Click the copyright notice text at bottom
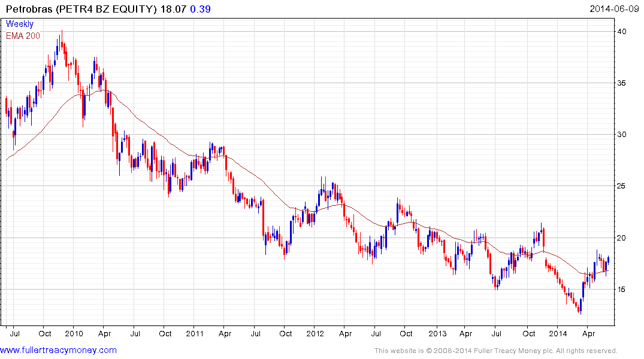Screen dimensions: 644x359 click(x=496, y=351)
